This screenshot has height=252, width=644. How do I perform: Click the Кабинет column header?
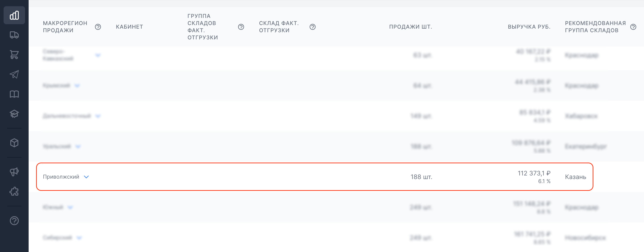pyautogui.click(x=129, y=27)
